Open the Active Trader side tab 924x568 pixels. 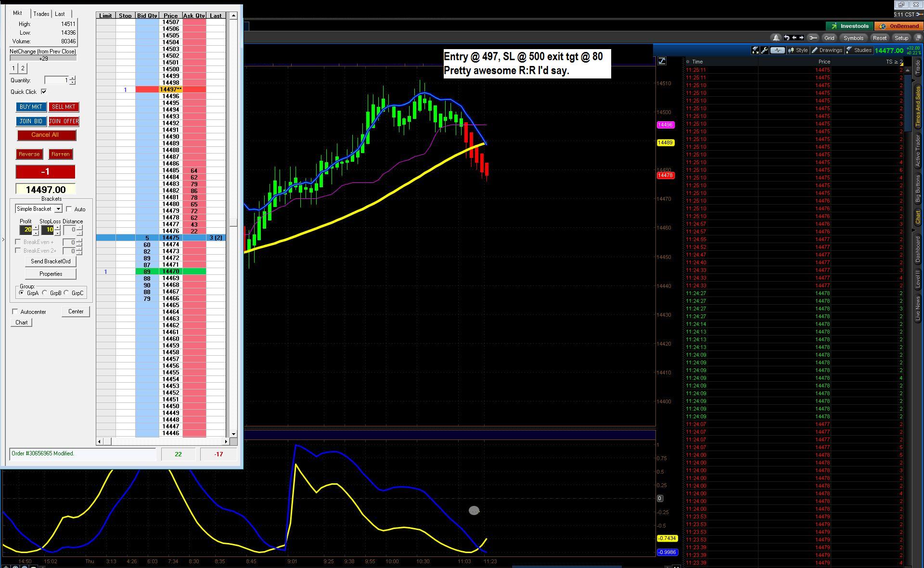click(918, 151)
